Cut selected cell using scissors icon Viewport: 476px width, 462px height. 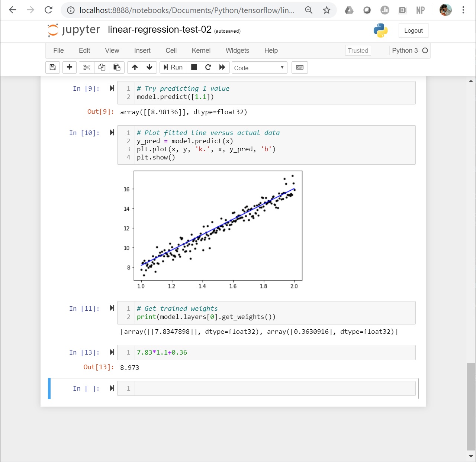tap(86, 67)
